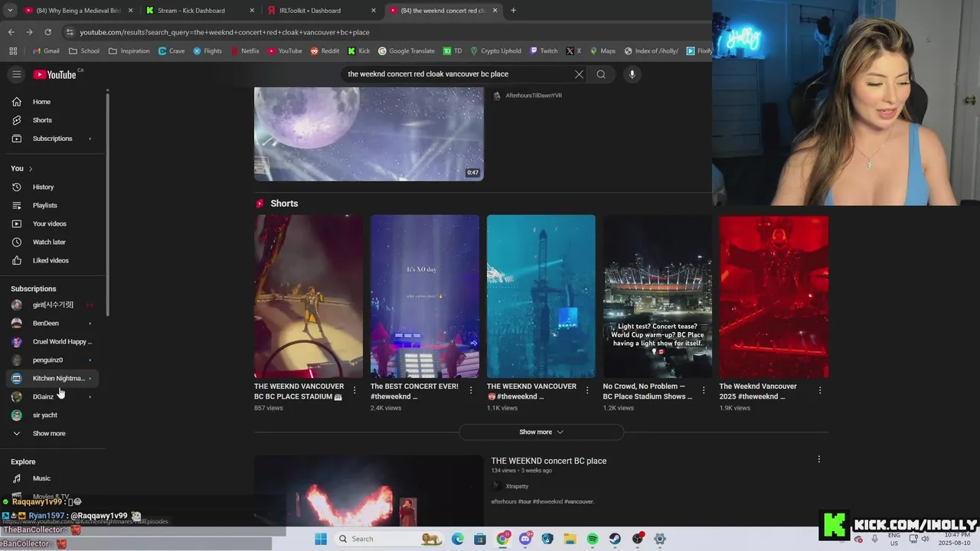Open options for Weeknd Vancouver 2025 short
This screenshot has height=551, width=980.
point(820,390)
